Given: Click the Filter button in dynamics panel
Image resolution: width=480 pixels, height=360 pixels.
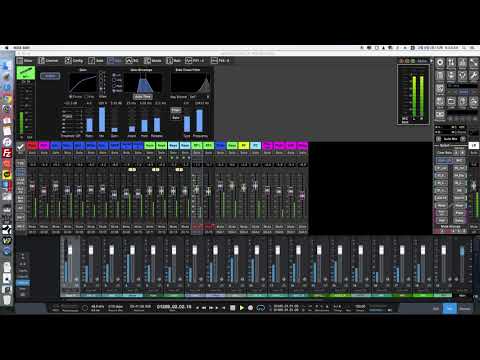Looking at the screenshot, I should pyautogui.click(x=176, y=110).
